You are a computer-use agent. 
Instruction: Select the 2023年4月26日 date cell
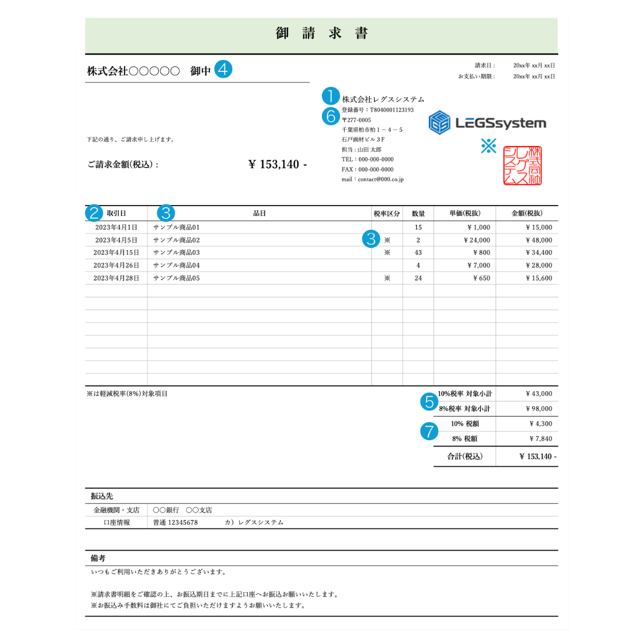116,266
